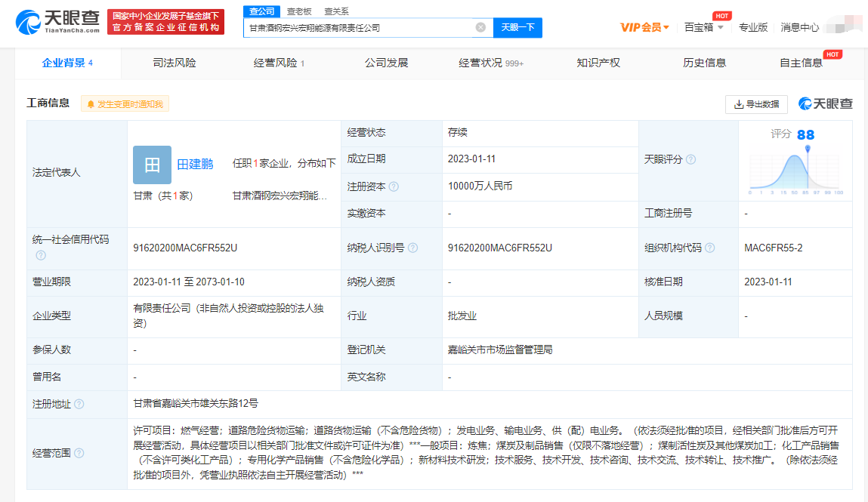Click help icon next to 纳税人识别号

coord(413,248)
